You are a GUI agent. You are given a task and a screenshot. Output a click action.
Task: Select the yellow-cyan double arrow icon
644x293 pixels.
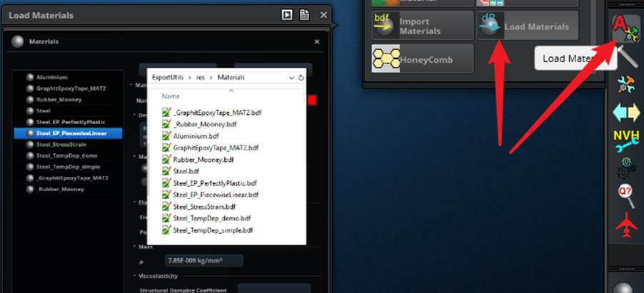tap(626, 113)
